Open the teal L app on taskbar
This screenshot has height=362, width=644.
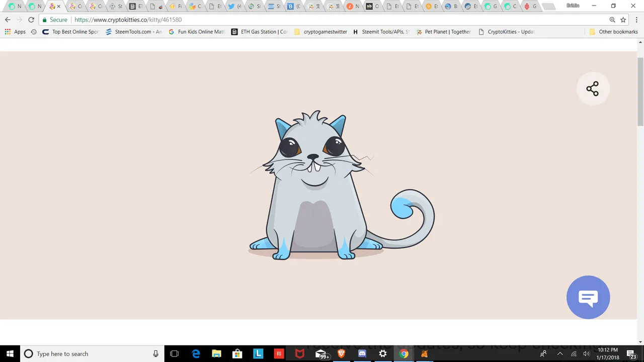point(258,353)
